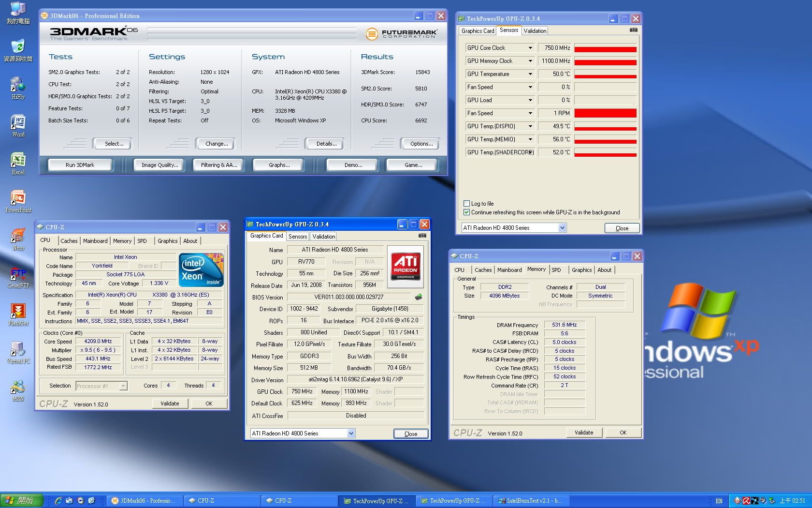Click the Options... button under Results
This screenshot has width=812, height=508.
[421, 144]
